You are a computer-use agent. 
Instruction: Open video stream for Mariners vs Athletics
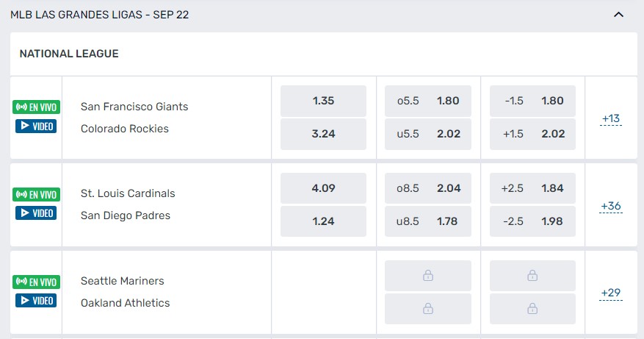tap(35, 300)
